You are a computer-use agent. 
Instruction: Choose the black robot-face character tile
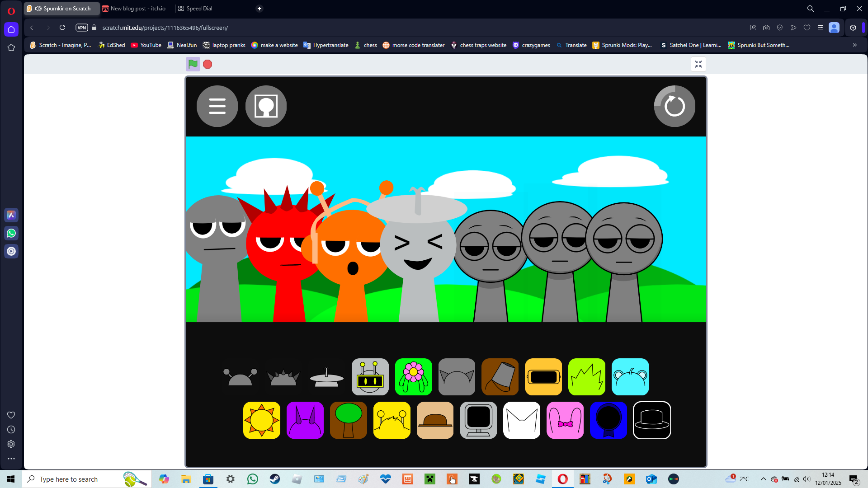370,376
